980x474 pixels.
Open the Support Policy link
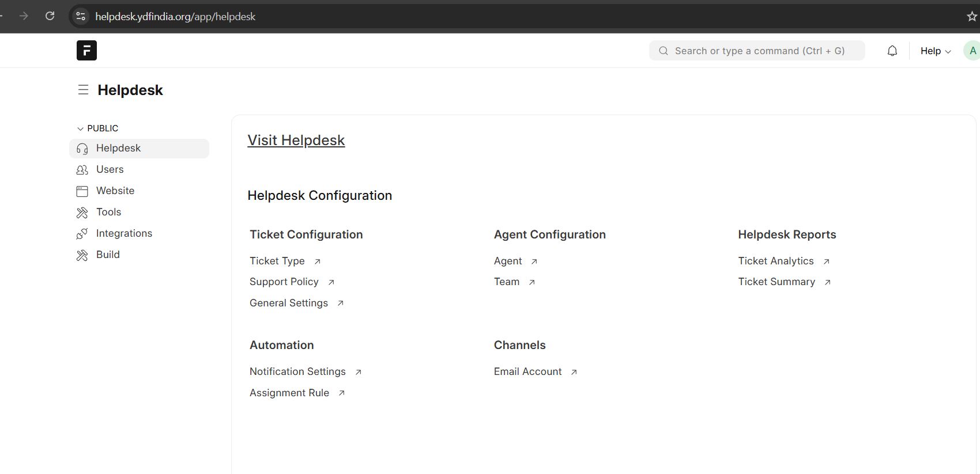coord(284,282)
